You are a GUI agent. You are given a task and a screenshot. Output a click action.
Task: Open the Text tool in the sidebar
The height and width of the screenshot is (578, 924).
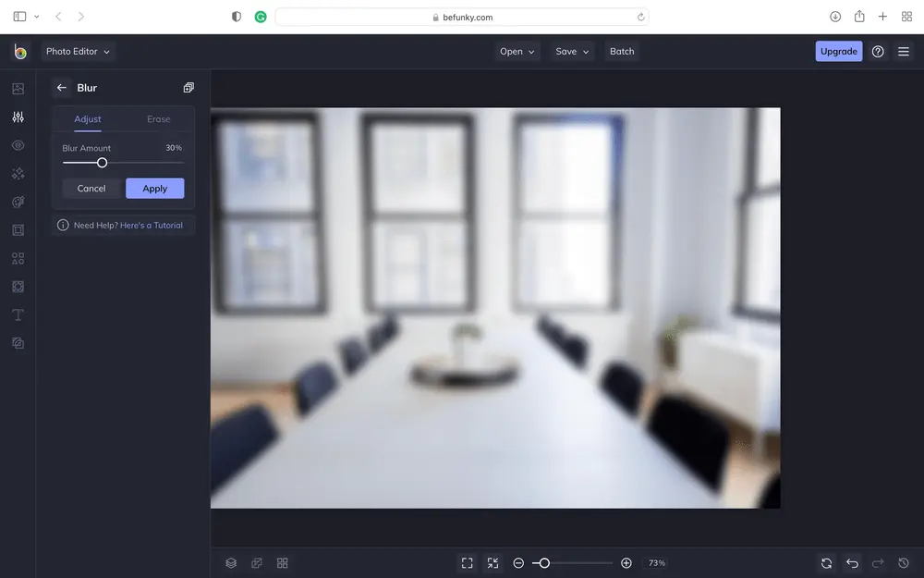[18, 314]
